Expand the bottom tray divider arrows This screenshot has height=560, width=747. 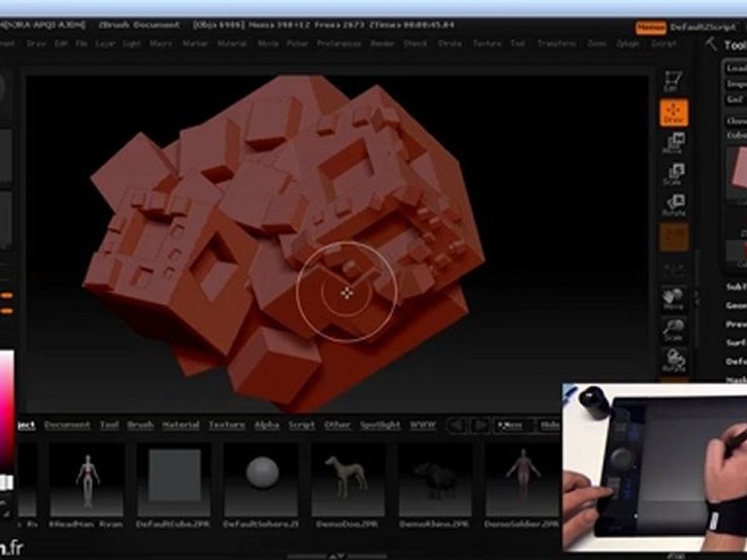point(337,556)
